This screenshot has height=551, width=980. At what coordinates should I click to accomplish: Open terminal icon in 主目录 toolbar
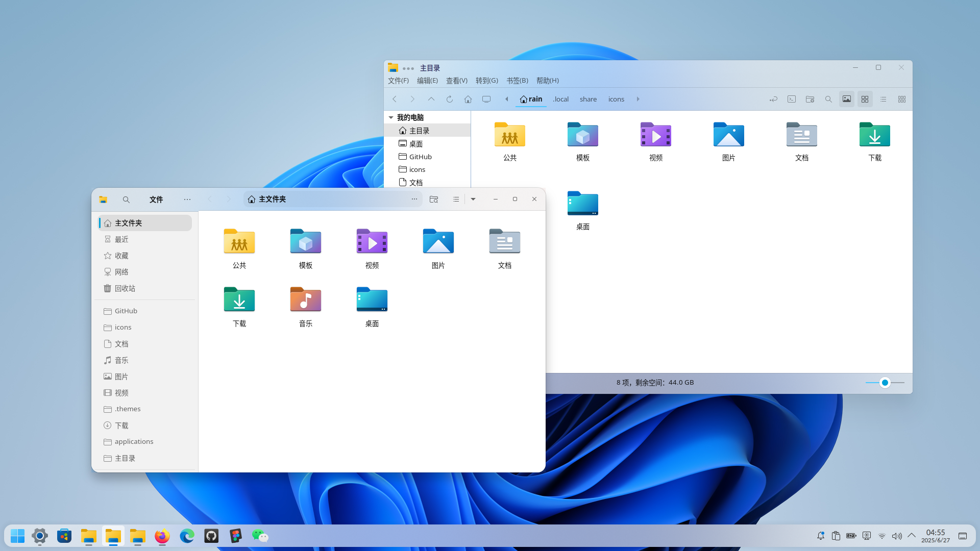pyautogui.click(x=792, y=99)
